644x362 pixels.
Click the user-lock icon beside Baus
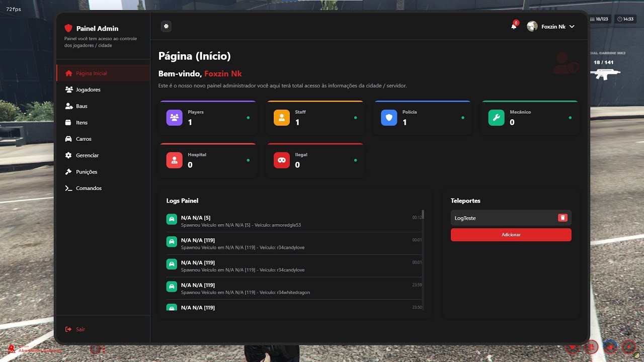click(68, 106)
